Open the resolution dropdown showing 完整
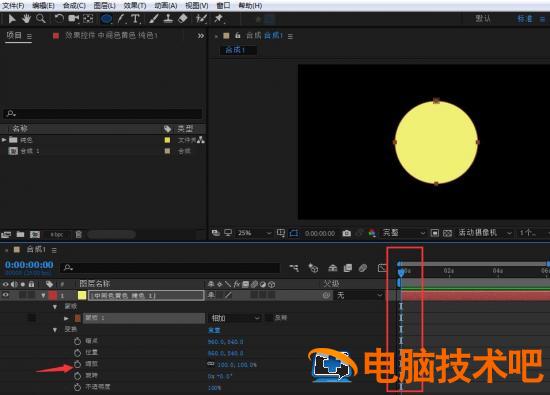This screenshot has width=550, height=395. (x=403, y=233)
